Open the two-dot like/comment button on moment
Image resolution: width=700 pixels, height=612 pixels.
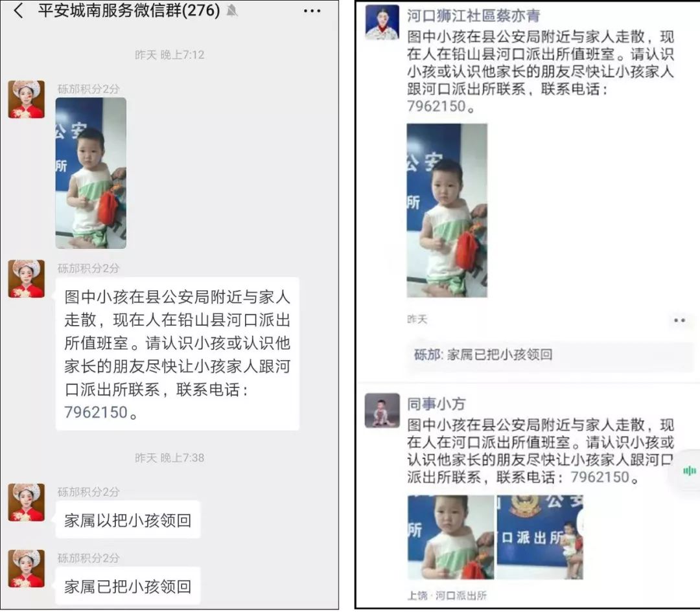pos(679,321)
